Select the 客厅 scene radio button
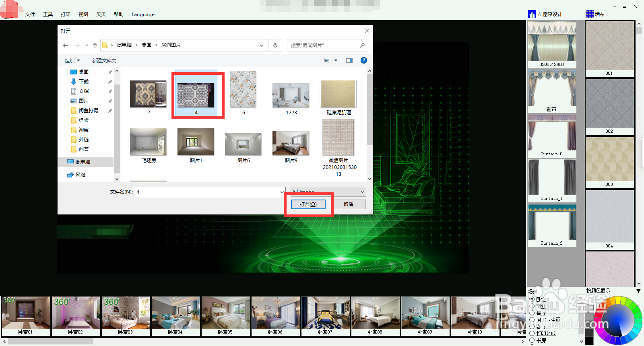644x346 pixels. [x=532, y=327]
